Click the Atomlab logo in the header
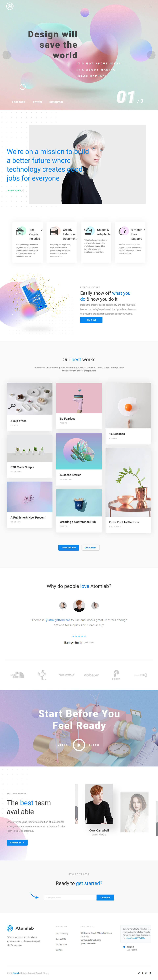 coord(10,6)
